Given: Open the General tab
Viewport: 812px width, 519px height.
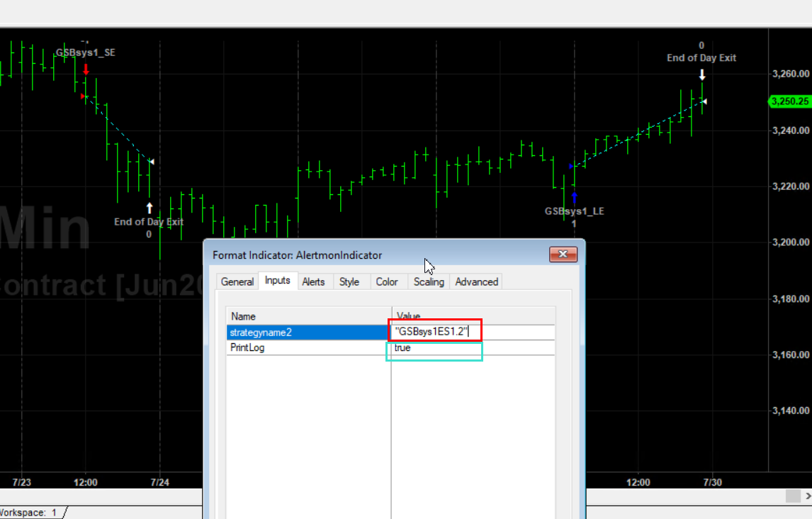Looking at the screenshot, I should (x=237, y=281).
